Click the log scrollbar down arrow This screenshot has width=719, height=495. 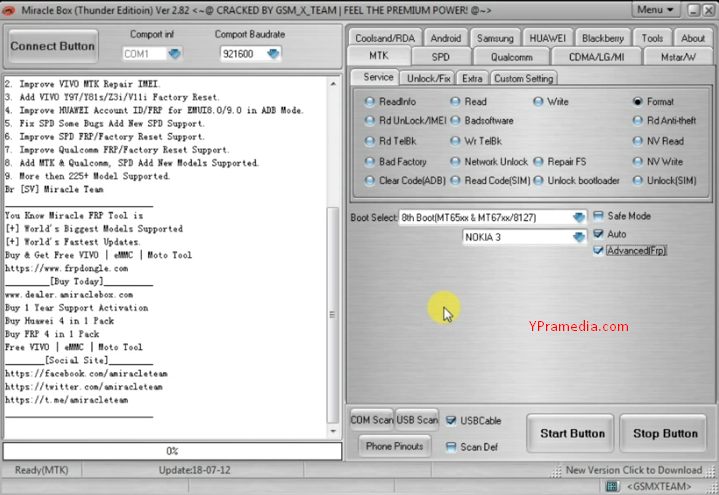tap(333, 432)
